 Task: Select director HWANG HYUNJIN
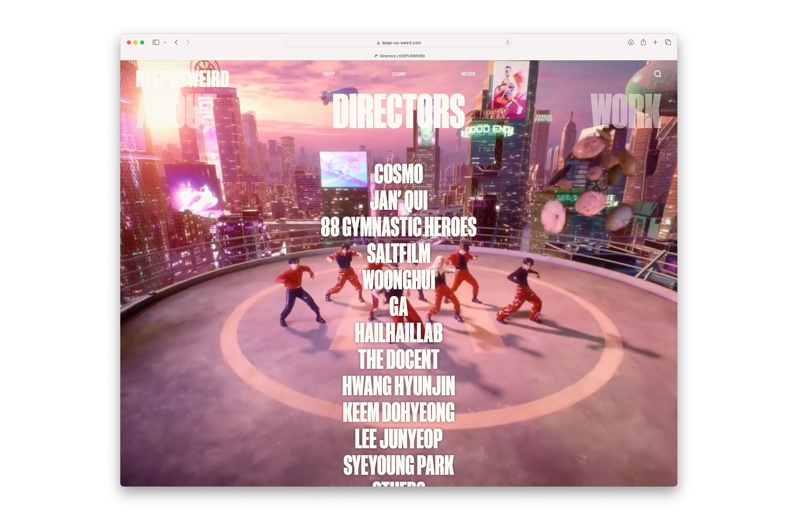[x=398, y=386]
